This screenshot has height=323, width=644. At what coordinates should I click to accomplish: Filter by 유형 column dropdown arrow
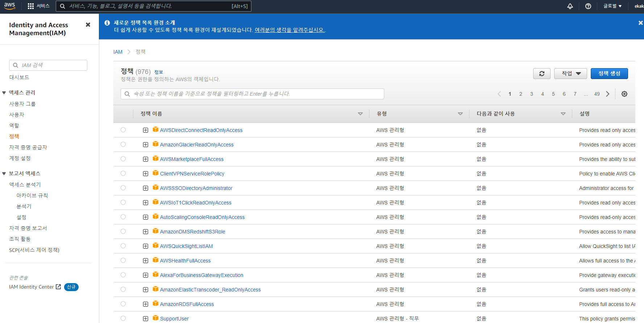click(x=460, y=114)
